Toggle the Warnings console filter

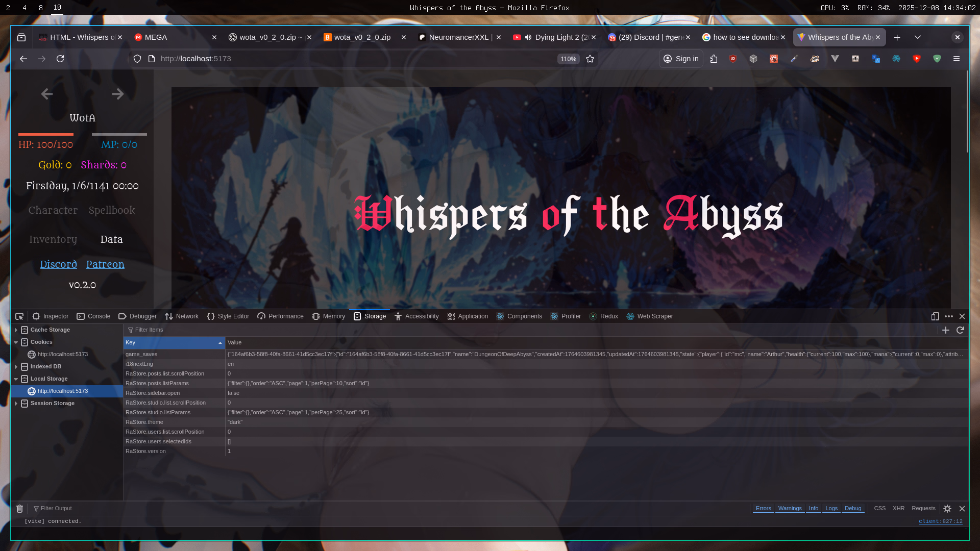coord(790,508)
